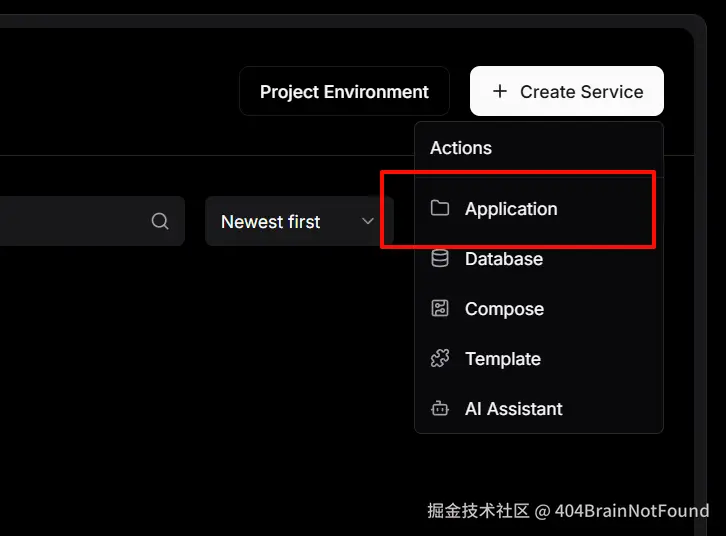Click the Template puzzle piece icon

pos(440,359)
